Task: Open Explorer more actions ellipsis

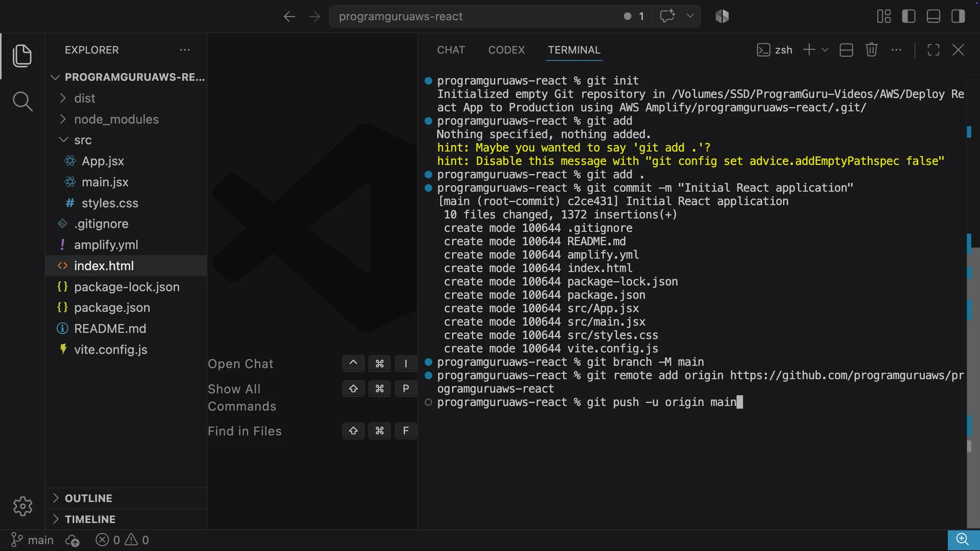Action: tap(185, 50)
